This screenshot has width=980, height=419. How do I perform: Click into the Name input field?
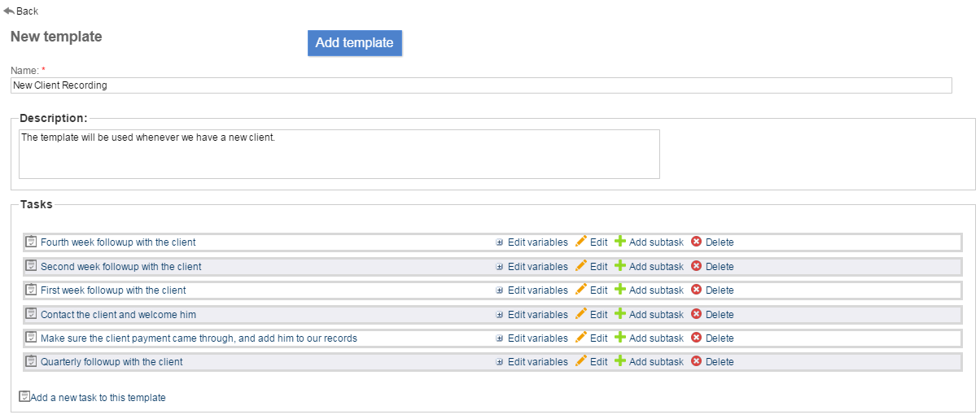point(480,85)
